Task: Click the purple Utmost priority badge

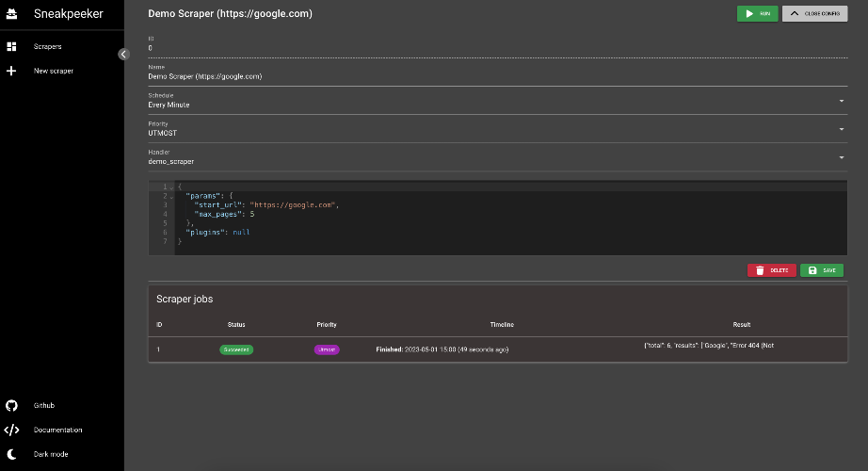Action: (327, 349)
